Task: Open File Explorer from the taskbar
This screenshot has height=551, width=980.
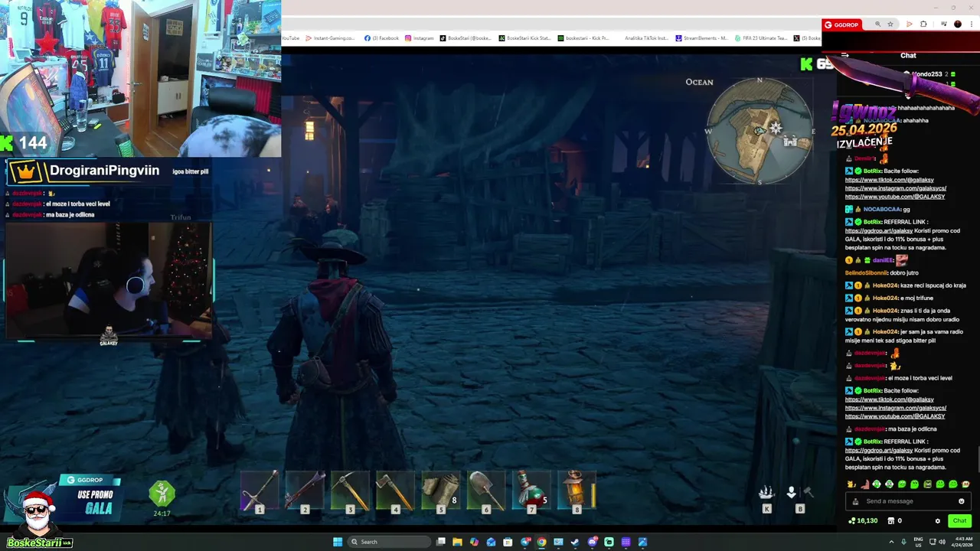Action: [x=457, y=542]
